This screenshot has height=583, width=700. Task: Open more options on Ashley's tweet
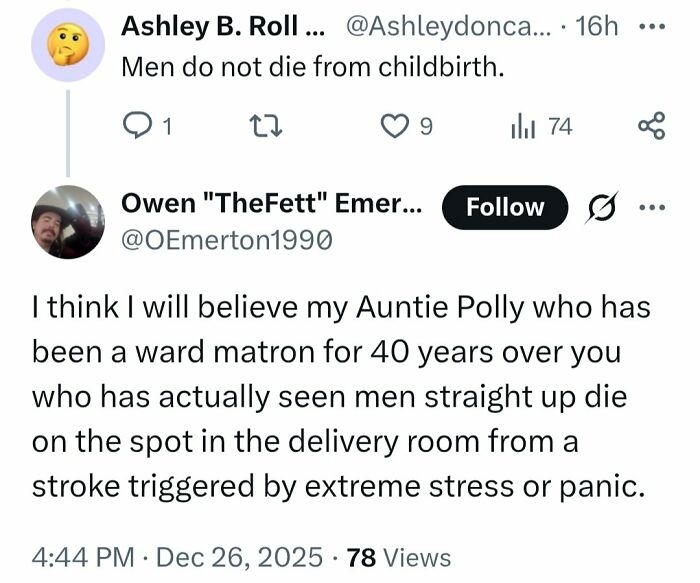tap(654, 27)
